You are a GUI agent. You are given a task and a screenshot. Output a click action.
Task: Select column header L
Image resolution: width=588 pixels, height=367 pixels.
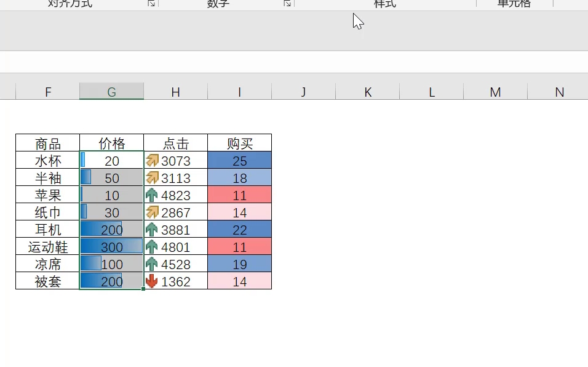click(x=431, y=91)
